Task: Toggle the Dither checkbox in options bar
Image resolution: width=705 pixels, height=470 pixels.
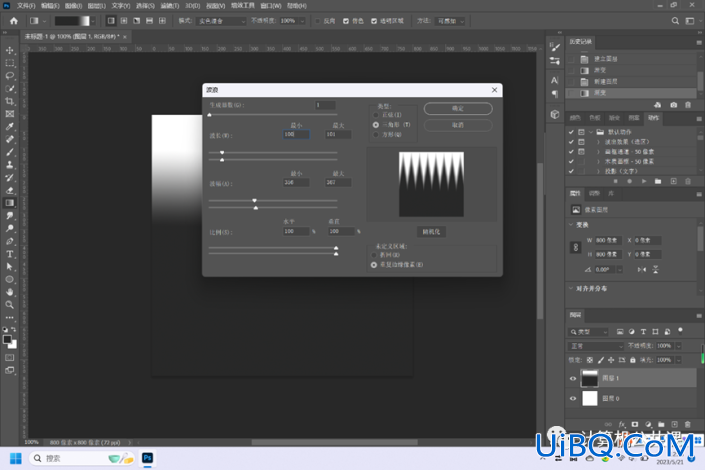Action: click(346, 21)
